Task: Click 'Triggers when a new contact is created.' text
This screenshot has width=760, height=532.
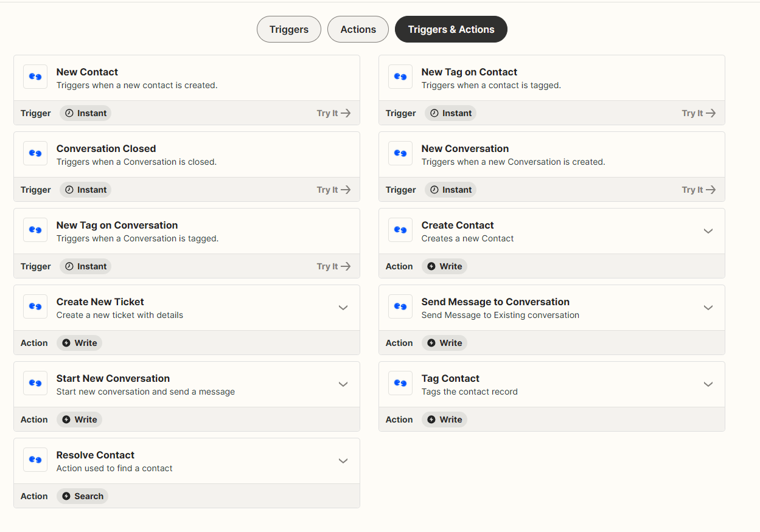Action: point(137,85)
